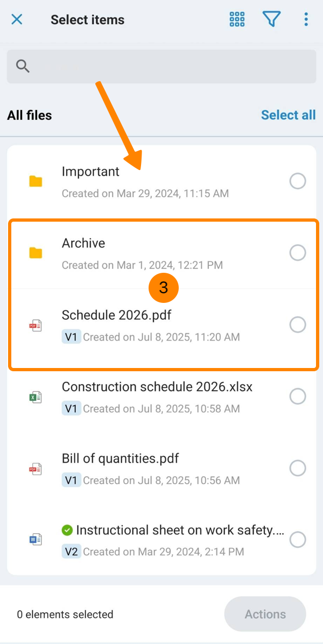Screen dimensions: 323x644
Task: Click the Archive folder icon
Action: 36,253
